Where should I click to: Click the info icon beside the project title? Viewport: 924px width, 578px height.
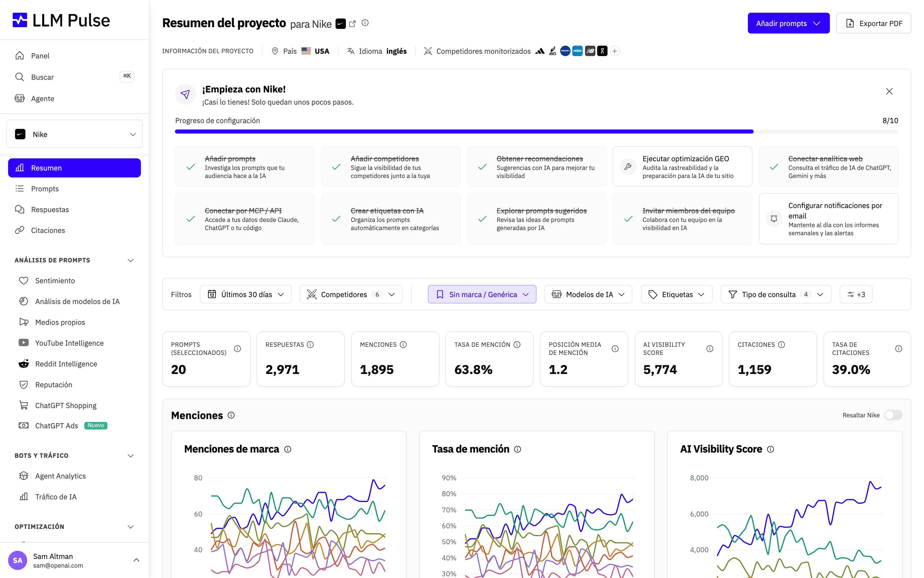pos(365,23)
